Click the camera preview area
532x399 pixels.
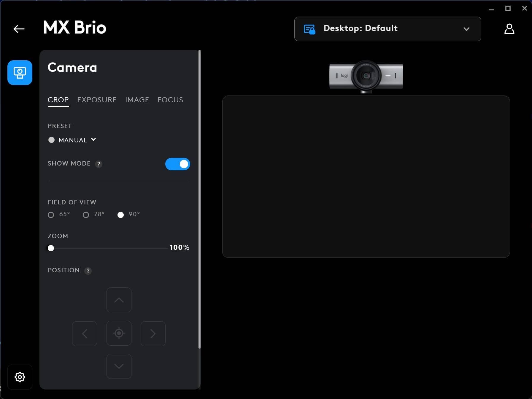pos(366,177)
